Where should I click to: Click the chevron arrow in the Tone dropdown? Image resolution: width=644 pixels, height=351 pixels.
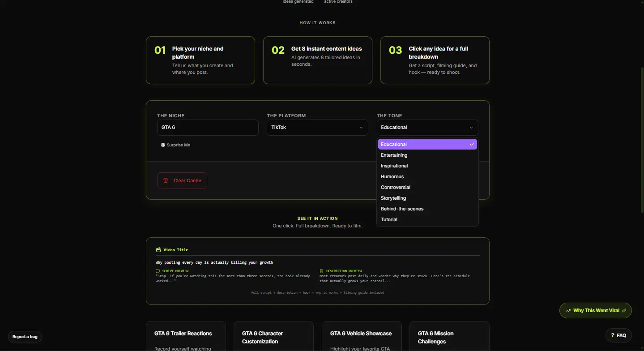471,128
